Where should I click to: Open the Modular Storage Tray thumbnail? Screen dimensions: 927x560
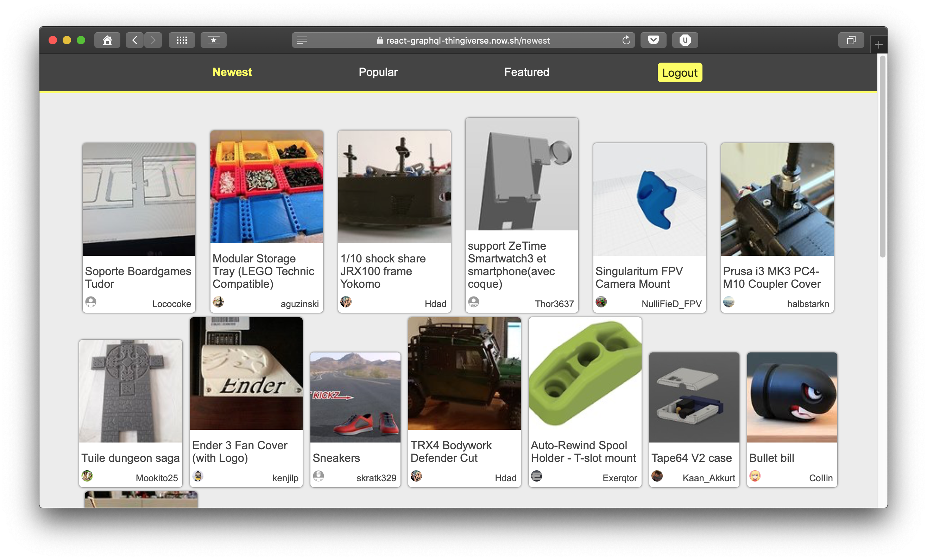click(266, 186)
